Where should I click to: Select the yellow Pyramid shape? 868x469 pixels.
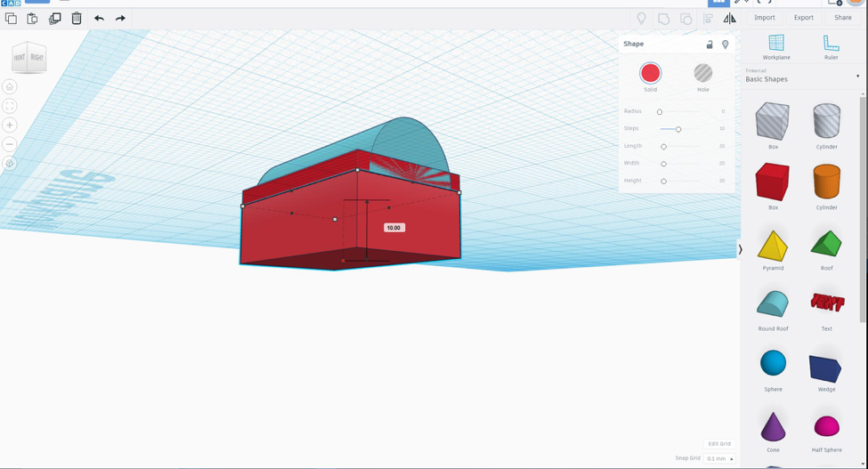tap(773, 246)
